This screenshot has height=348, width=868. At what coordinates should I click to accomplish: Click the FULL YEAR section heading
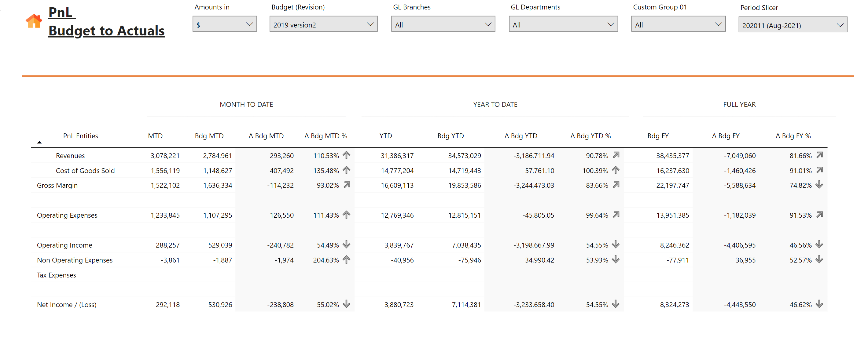coord(739,104)
